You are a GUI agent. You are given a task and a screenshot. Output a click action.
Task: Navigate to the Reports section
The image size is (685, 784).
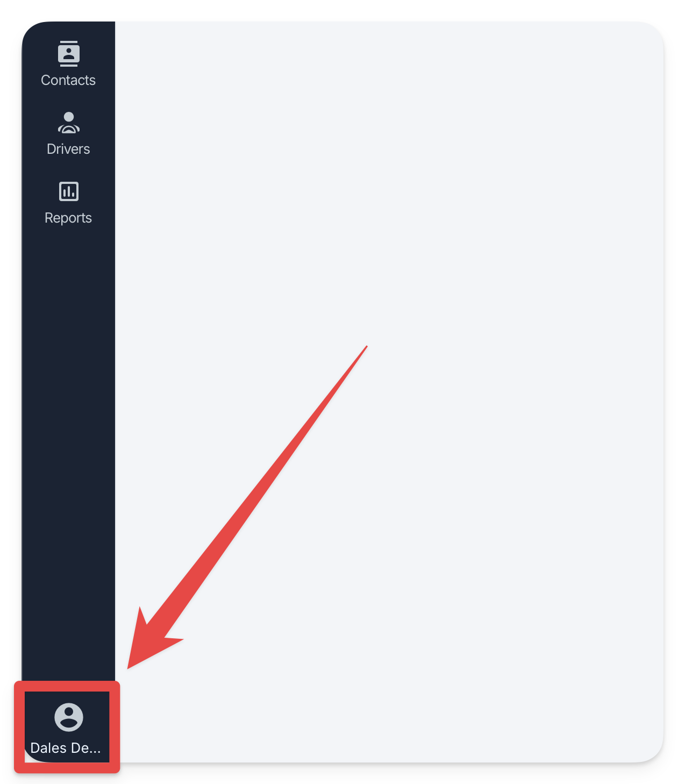tap(68, 203)
